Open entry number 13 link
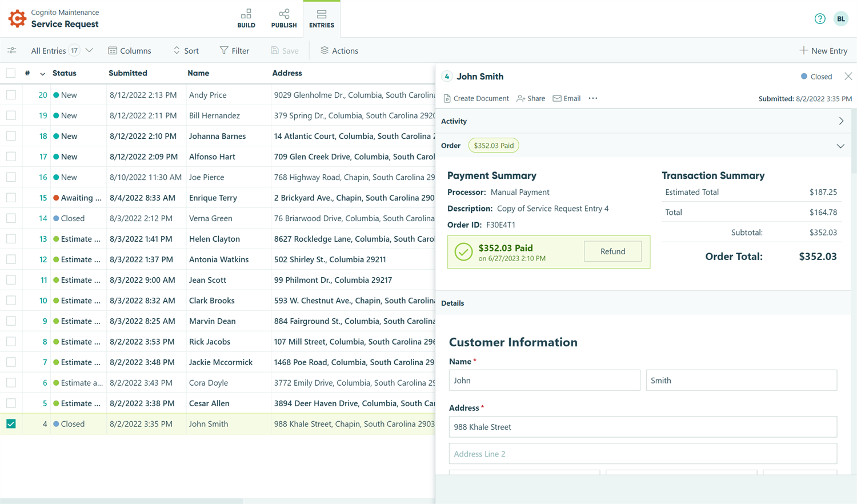 point(43,239)
